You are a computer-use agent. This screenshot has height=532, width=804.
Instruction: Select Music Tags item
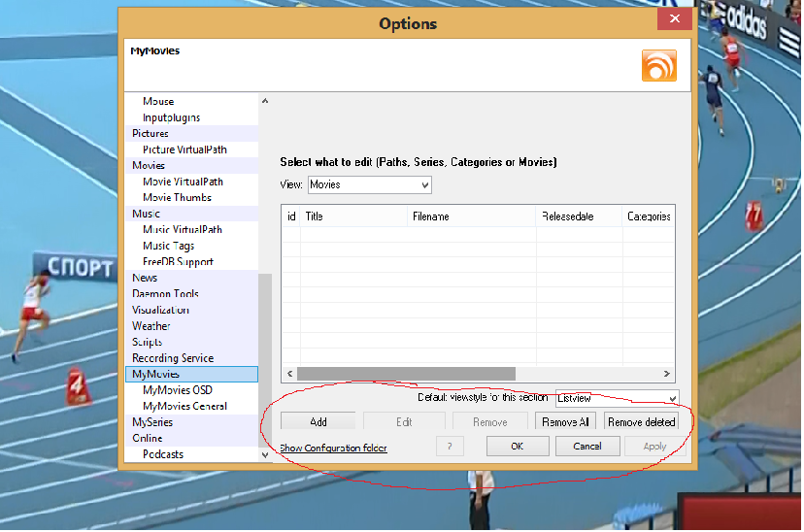(x=168, y=246)
